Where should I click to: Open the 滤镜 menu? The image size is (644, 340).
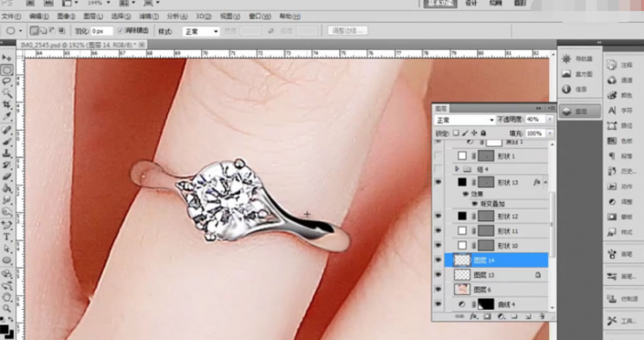pyautogui.click(x=149, y=16)
